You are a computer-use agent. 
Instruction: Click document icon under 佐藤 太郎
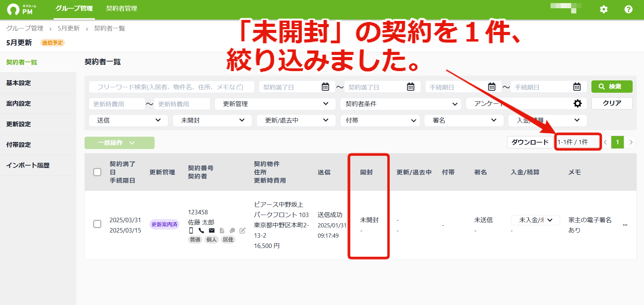222,230
